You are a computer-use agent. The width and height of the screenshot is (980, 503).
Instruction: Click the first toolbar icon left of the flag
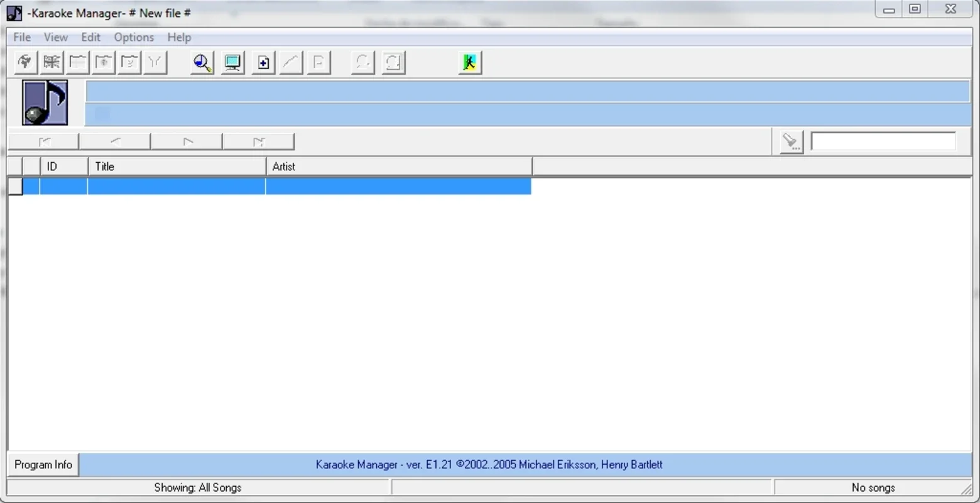coord(26,62)
